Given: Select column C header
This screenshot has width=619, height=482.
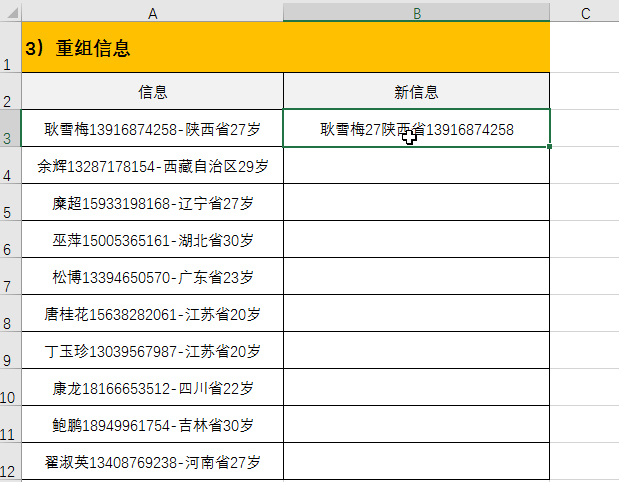Looking at the screenshot, I should click(x=585, y=14).
